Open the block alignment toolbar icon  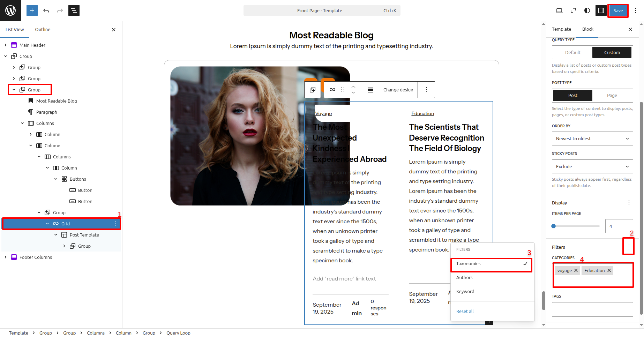pos(370,90)
